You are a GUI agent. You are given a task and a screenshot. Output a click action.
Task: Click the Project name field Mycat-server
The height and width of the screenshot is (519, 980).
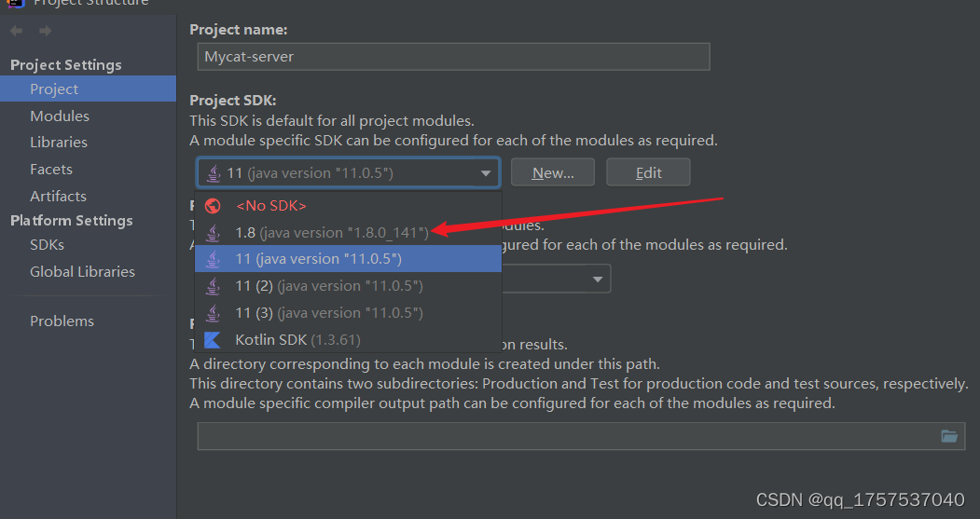(454, 57)
